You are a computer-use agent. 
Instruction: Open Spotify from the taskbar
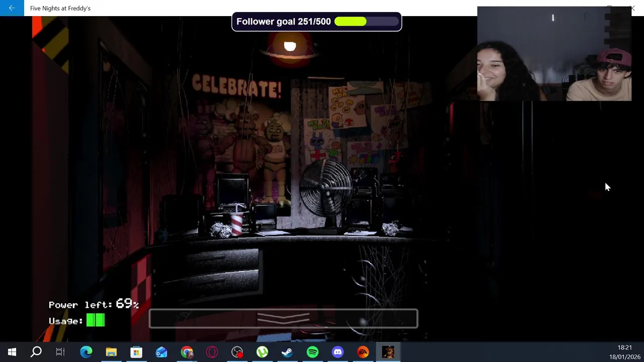[x=312, y=352]
